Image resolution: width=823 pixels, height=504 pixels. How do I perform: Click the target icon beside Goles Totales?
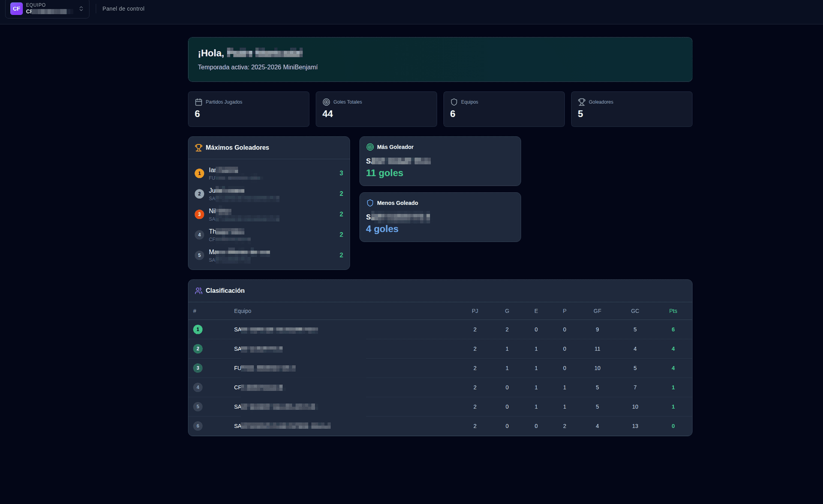click(326, 102)
